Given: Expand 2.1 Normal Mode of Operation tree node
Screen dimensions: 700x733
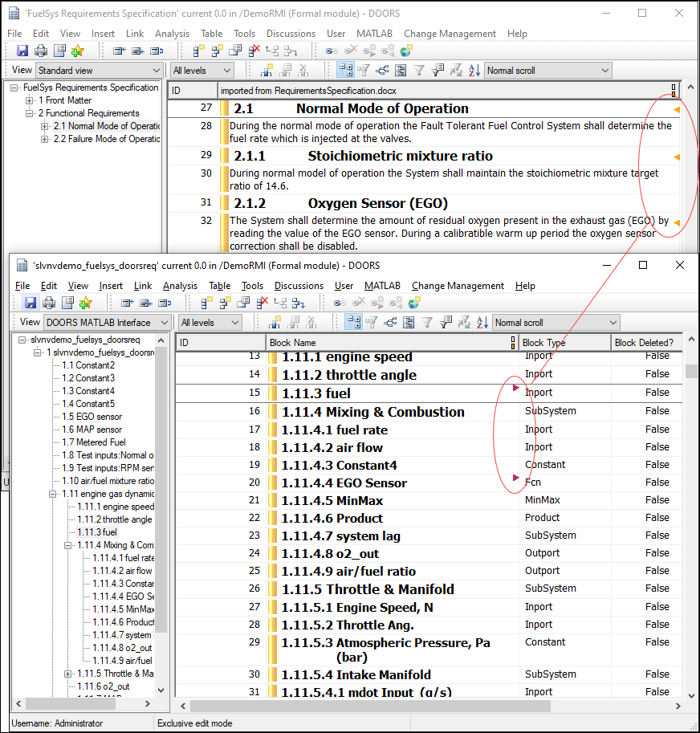Looking at the screenshot, I should coord(44,126).
